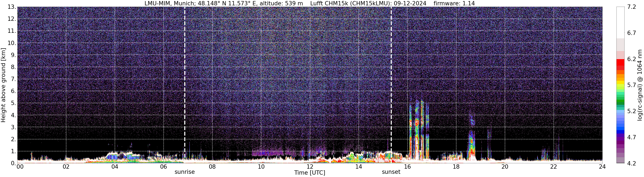Click the y-axis tick label 6.

[x=13, y=91]
